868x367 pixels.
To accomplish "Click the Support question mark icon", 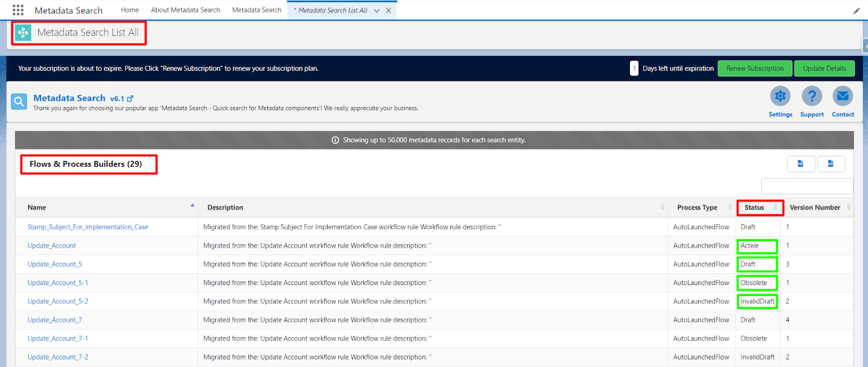I will click(812, 96).
